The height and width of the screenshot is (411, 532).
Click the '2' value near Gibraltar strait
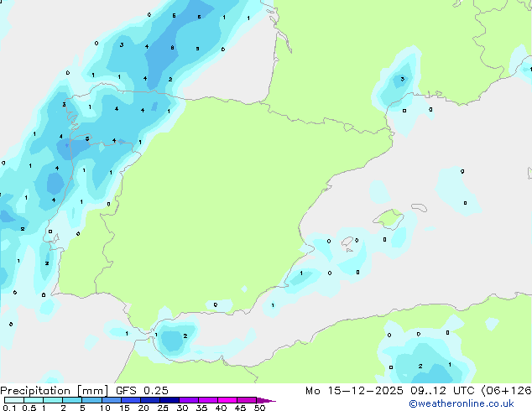pos(185,336)
